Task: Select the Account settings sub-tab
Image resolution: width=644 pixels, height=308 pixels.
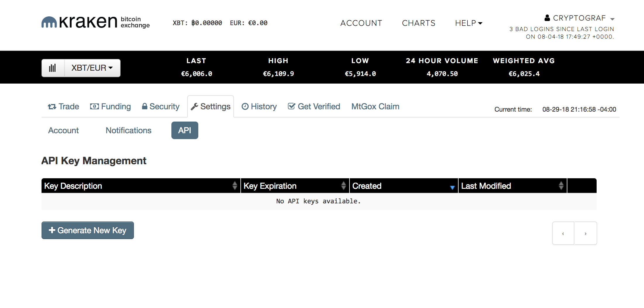Action: pos(63,130)
